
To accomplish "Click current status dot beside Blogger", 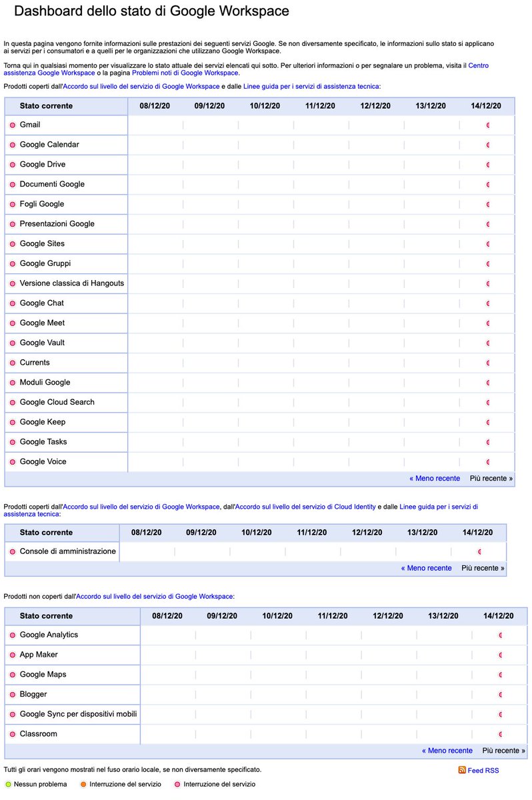I will pyautogui.click(x=12, y=695).
